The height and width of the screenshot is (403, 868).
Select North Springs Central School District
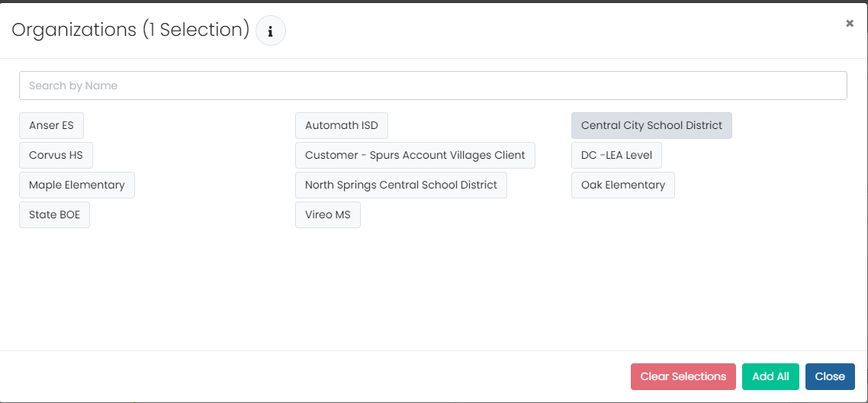point(401,185)
